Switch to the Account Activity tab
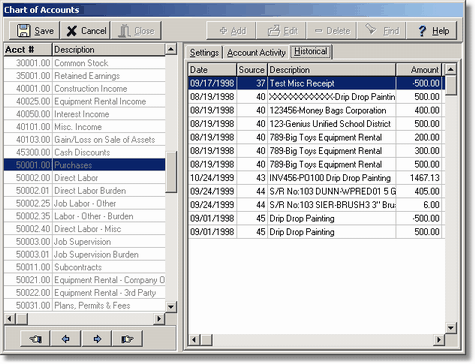475x364 pixels. tap(256, 53)
